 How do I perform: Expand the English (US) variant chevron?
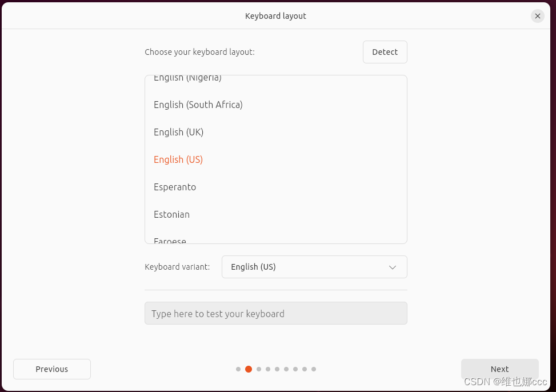(393, 267)
